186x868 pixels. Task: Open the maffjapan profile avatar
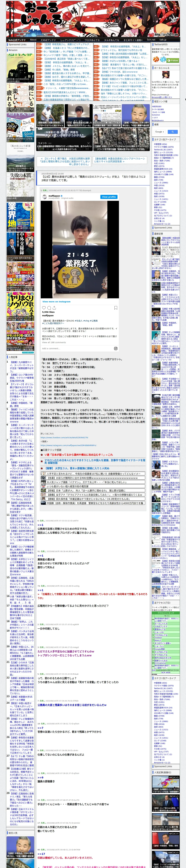coord(45,197)
